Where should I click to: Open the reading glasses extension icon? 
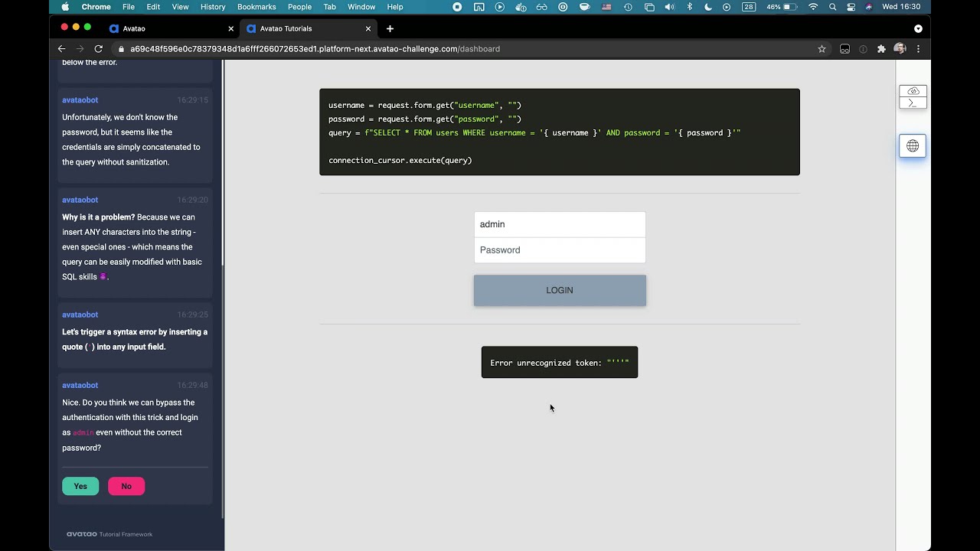point(844,49)
